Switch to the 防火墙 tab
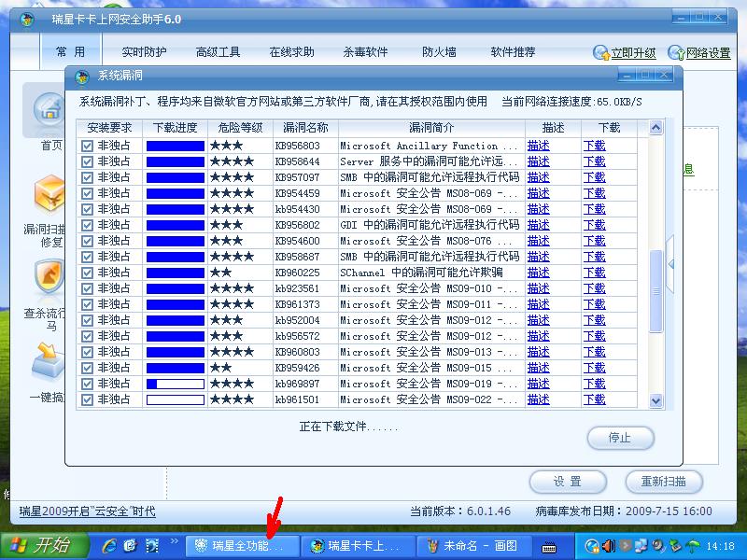747x560 pixels. pyautogui.click(x=439, y=52)
